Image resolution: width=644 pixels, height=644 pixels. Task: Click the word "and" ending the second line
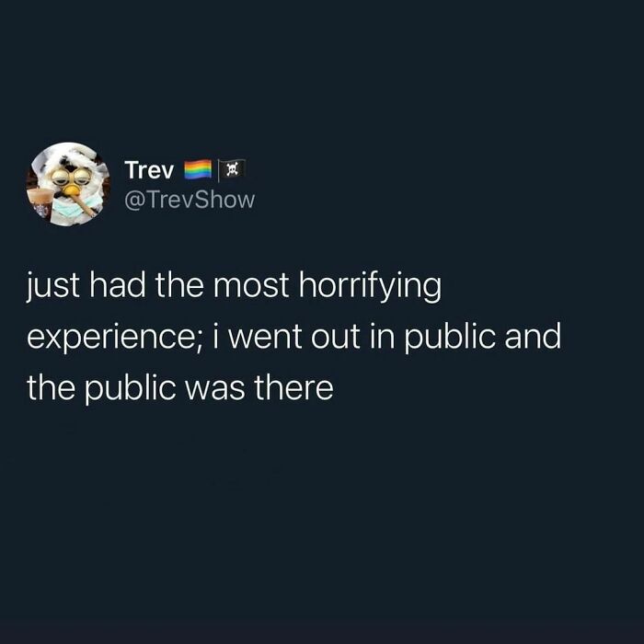[x=533, y=336]
